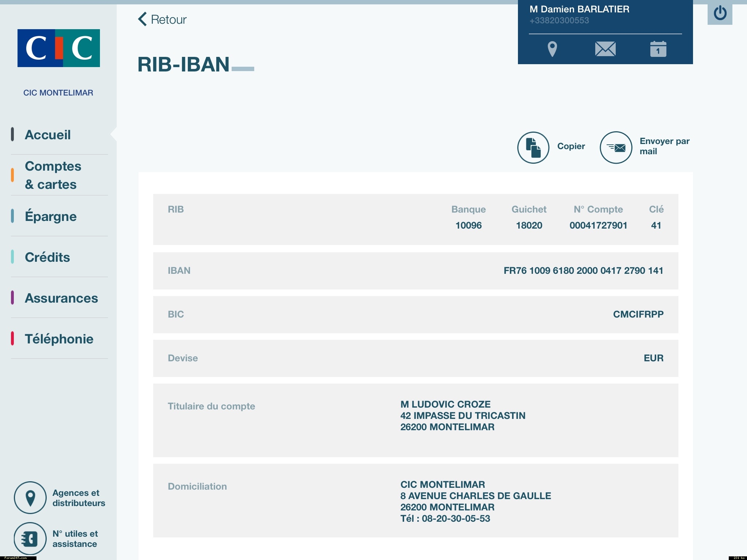Click the CIC logo

[59, 48]
